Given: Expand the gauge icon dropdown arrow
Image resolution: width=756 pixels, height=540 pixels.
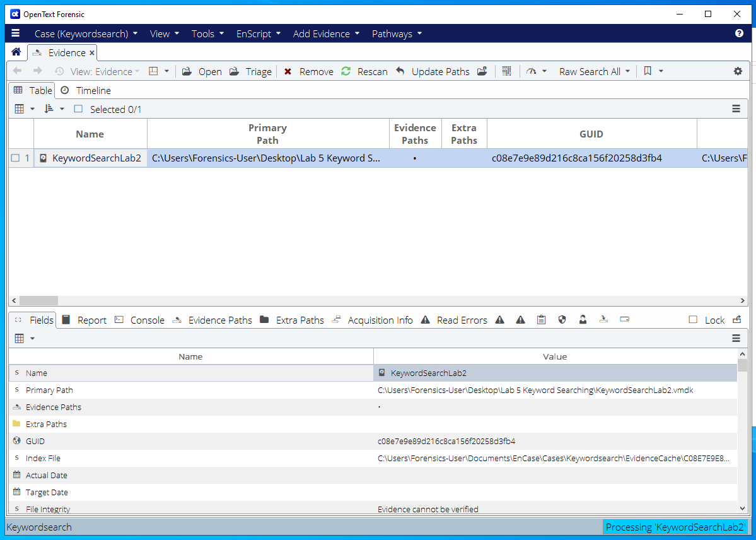Looking at the screenshot, I should click(544, 71).
